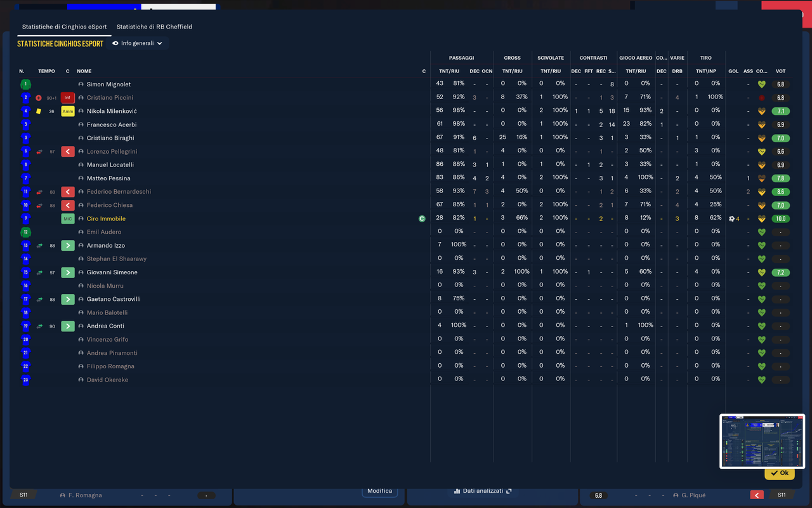Image resolution: width=812 pixels, height=508 pixels.
Task: Click the Modifica button in the background panel
Action: click(379, 490)
